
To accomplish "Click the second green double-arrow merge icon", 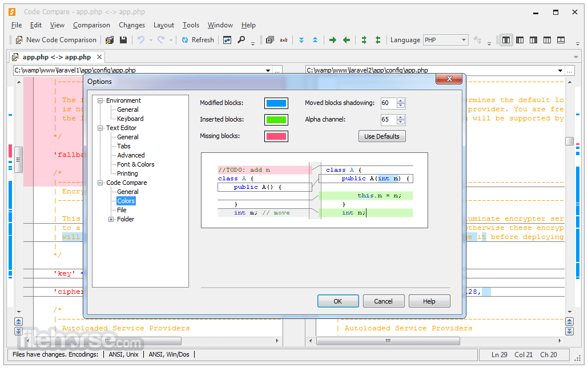I will point(377,40).
